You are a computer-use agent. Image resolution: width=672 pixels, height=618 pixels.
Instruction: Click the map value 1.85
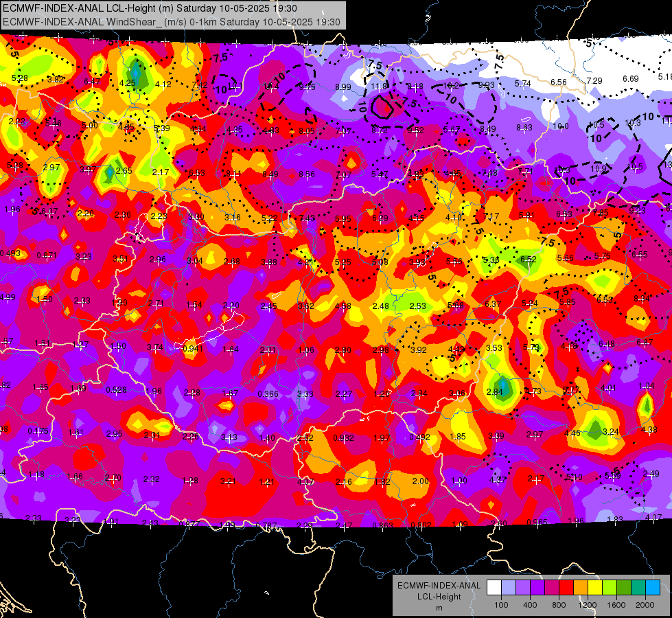[x=458, y=436]
